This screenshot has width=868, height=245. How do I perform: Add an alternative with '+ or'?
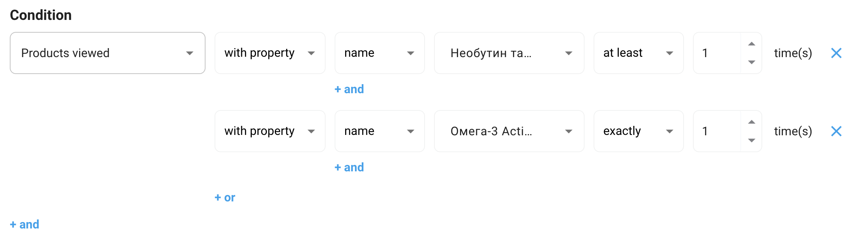(x=225, y=198)
